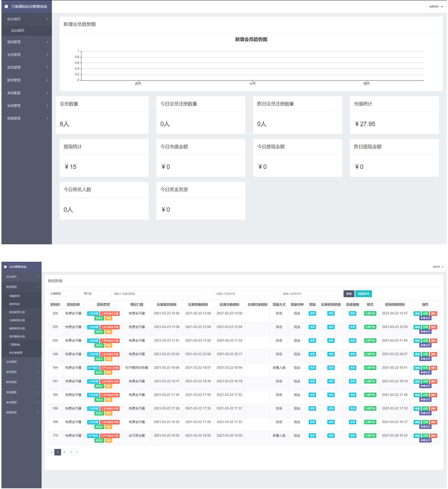Click the 奖励 查看 badge for room 191
This screenshot has width=448, height=489.
312,381
